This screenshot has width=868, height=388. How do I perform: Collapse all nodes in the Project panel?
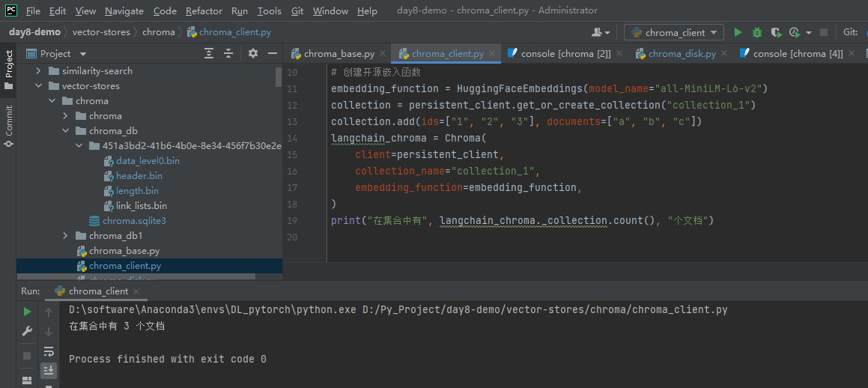coord(228,54)
